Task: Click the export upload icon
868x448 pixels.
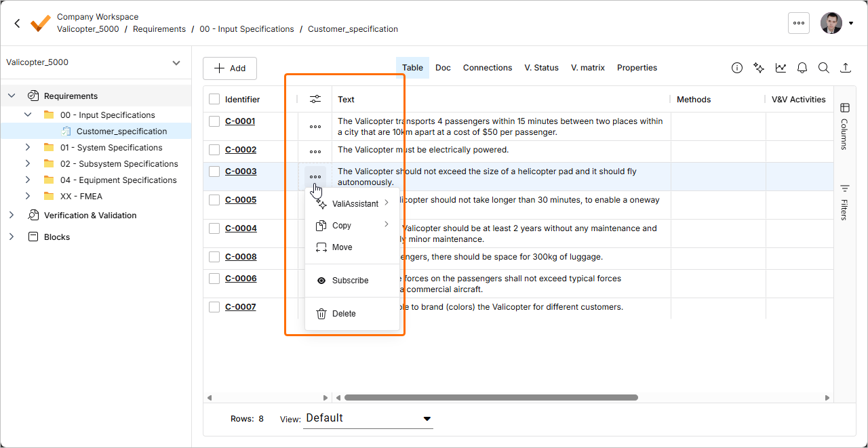Action: 845,68
